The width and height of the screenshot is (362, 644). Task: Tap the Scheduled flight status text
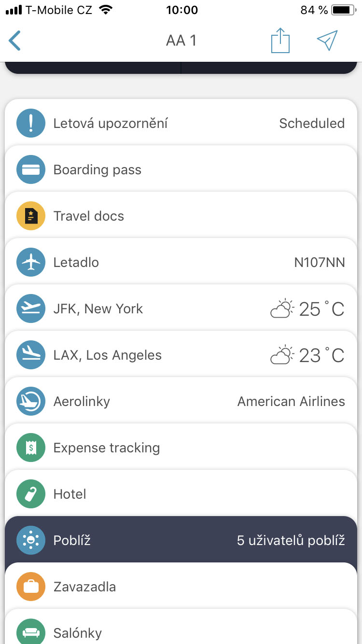(x=312, y=124)
